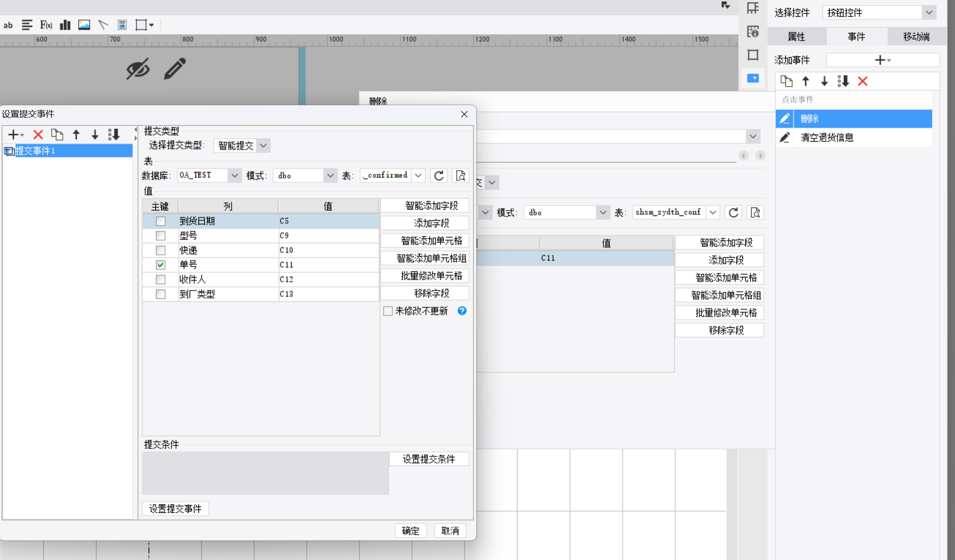Screen dimensions: 955x560
Task: Move submit event up in dialog
Action: pyautogui.click(x=76, y=134)
